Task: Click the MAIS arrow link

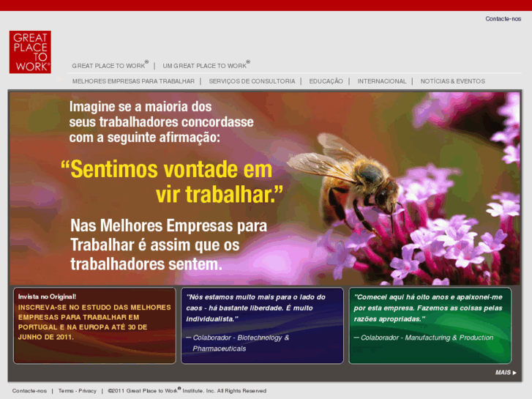Action: 506,373
